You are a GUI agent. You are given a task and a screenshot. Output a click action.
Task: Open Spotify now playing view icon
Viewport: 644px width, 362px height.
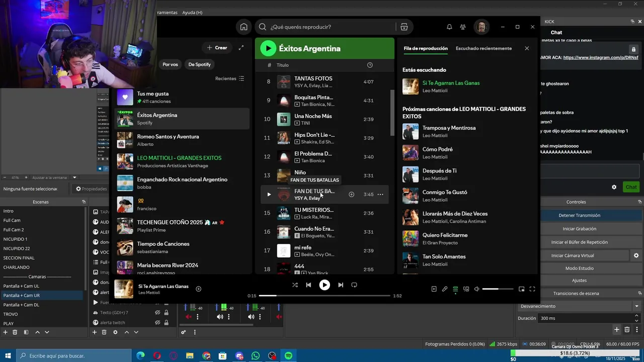[434, 289]
